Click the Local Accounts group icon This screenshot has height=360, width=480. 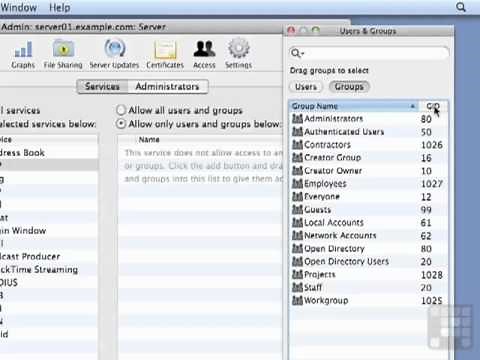(x=297, y=222)
